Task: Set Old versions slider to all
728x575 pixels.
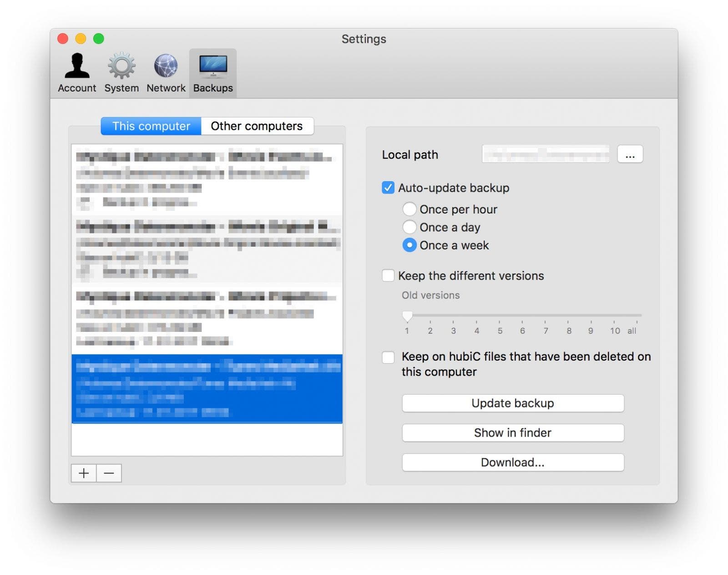Action: (637, 315)
